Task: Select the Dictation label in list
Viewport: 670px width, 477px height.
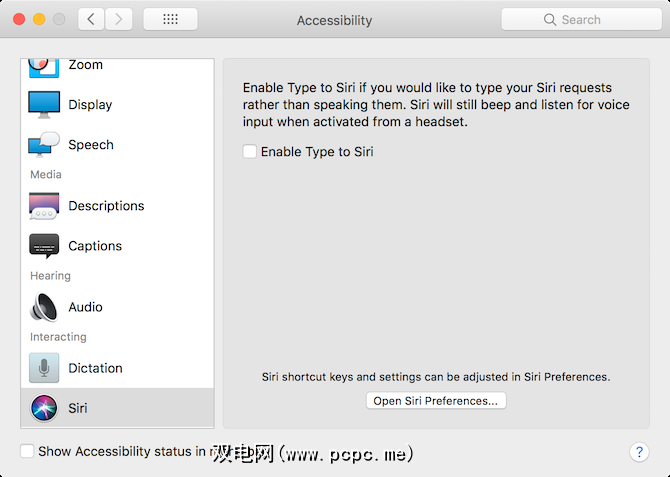Action: tap(95, 368)
